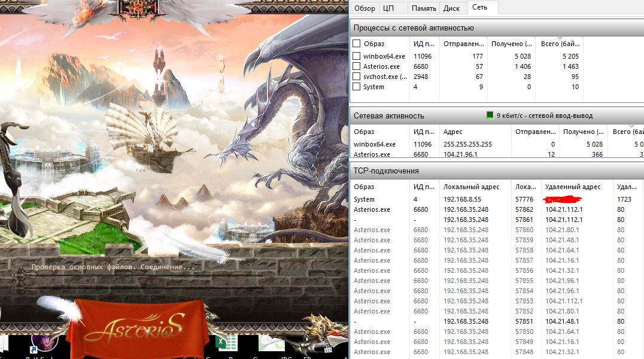Screen dimensions: 644x359
Task: Sort TCP connections by Лока... port column
Action: click(525, 187)
